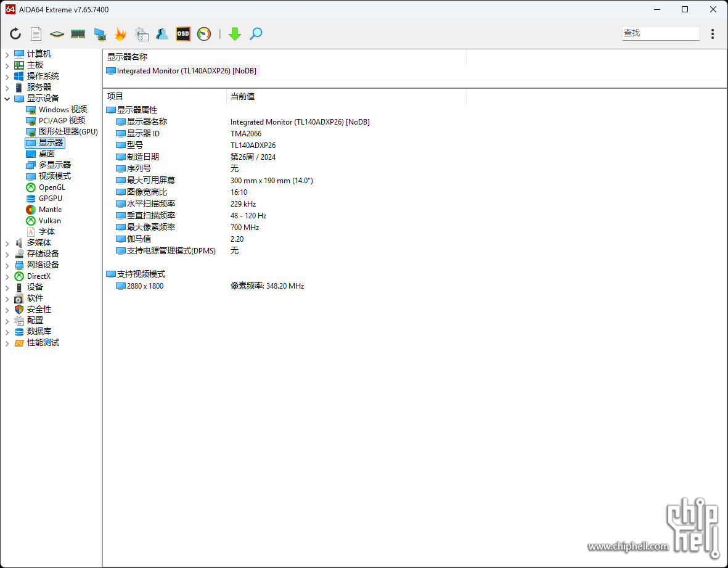
Task: Click the CPU chip toolbar icon
Action: 57,33
